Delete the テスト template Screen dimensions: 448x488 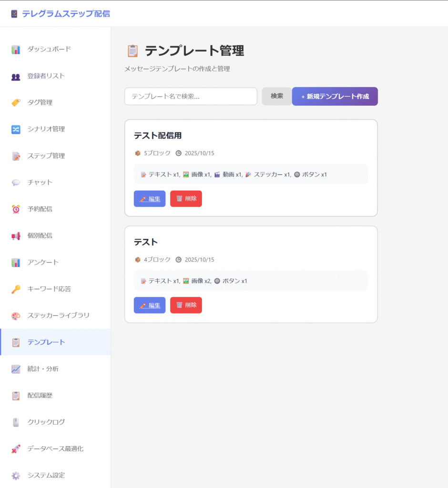coord(186,305)
